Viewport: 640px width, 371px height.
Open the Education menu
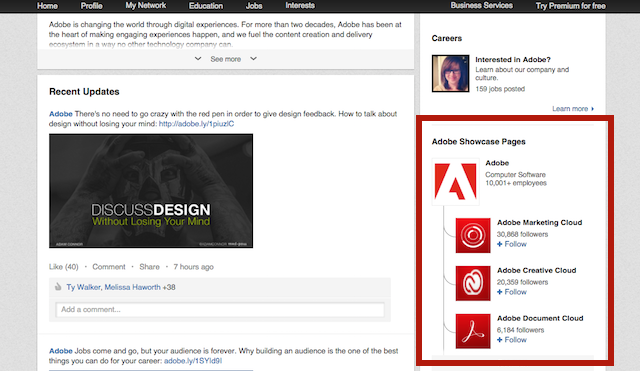206,6
